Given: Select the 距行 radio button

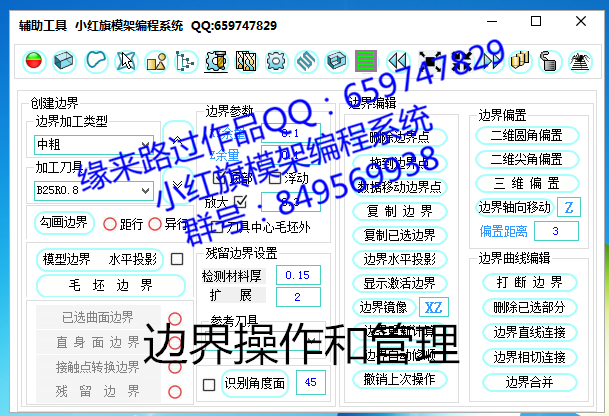Looking at the screenshot, I should pyautogui.click(x=110, y=224).
